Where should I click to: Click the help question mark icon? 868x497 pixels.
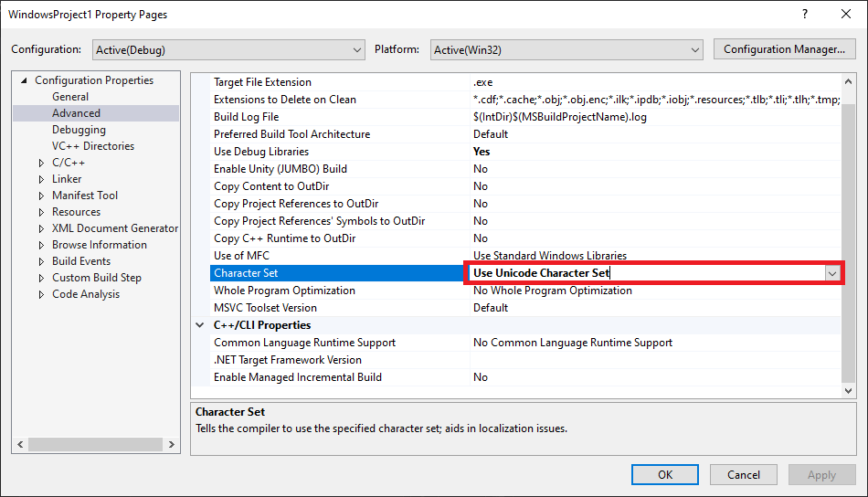(805, 15)
